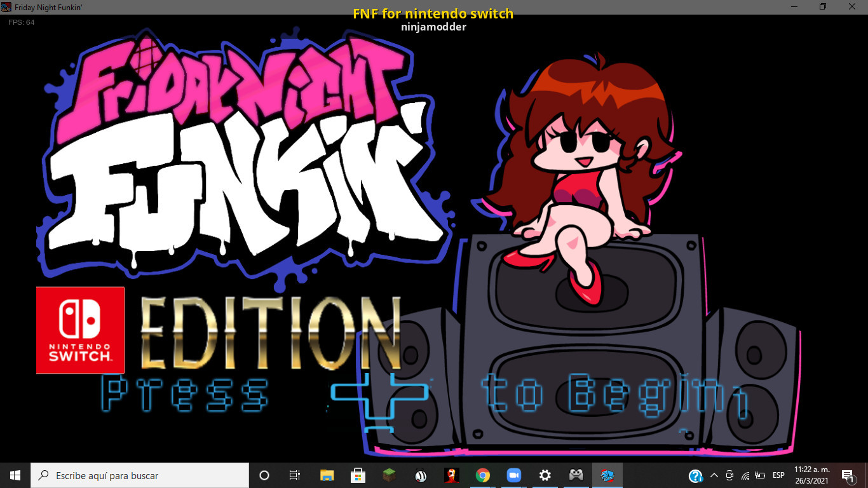Minimize the Friday Night Funkin' window
The width and height of the screenshot is (868, 488).
point(794,6)
